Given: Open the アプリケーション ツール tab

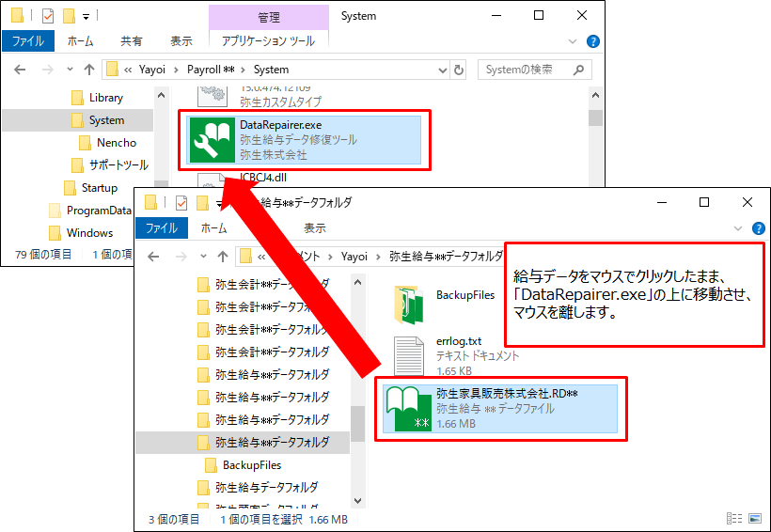Looking at the screenshot, I should 269,41.
